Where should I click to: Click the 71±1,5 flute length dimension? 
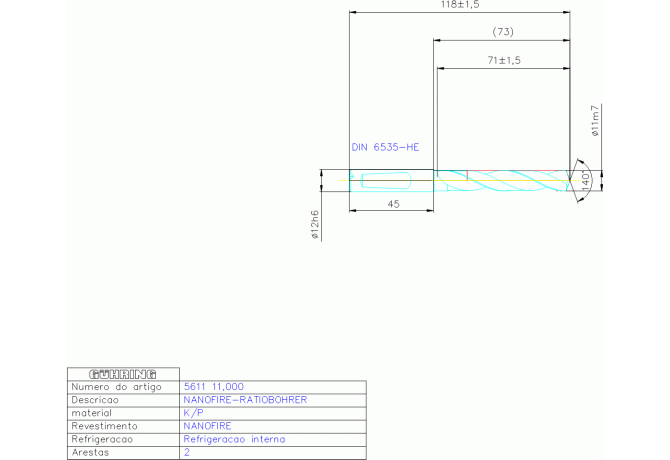pyautogui.click(x=504, y=61)
